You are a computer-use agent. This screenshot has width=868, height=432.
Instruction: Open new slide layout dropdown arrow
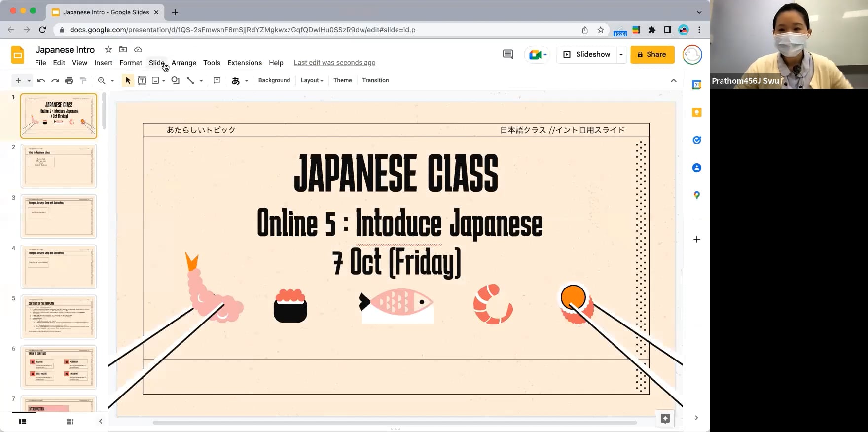point(29,80)
